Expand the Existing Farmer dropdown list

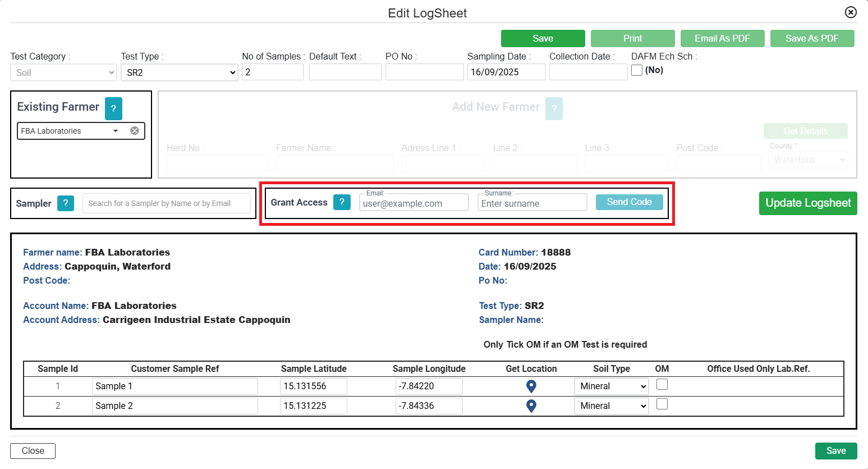pos(116,131)
